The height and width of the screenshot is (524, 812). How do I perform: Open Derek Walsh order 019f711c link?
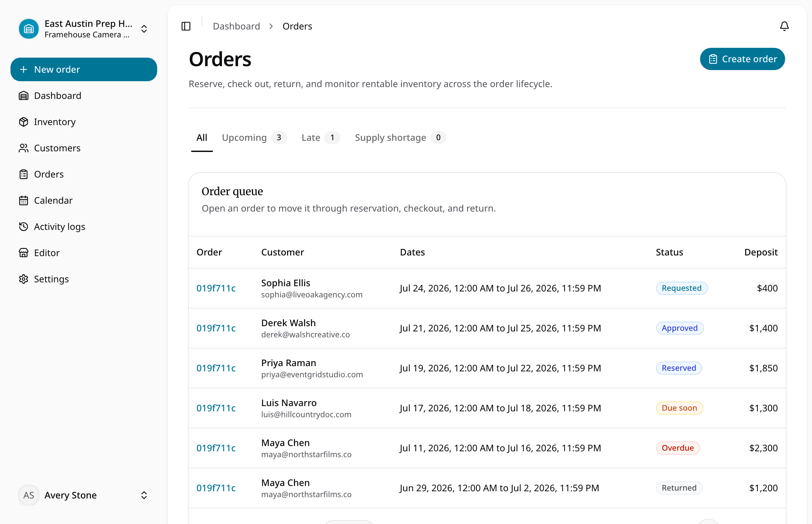(x=216, y=328)
